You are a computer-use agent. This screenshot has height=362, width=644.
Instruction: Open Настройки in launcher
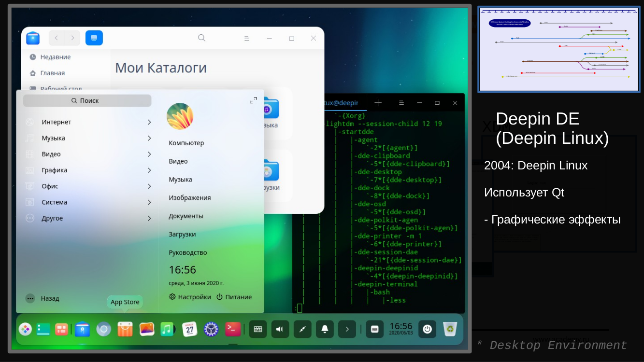(x=190, y=297)
